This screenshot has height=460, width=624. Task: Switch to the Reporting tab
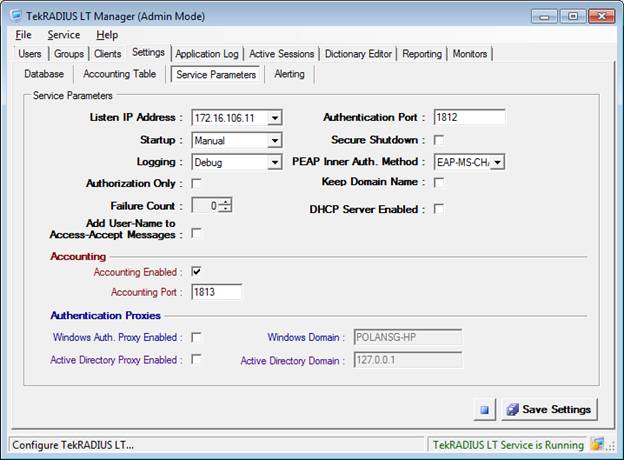[422, 54]
